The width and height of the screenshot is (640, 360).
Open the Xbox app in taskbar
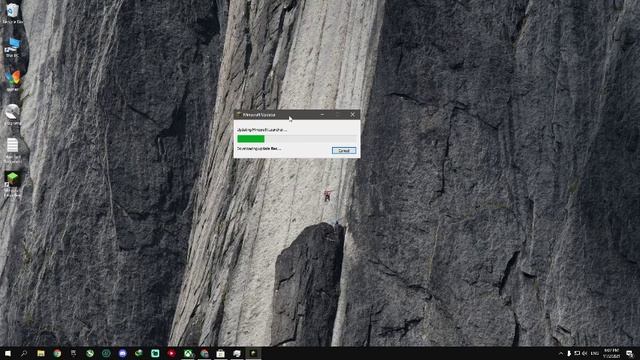[188, 353]
